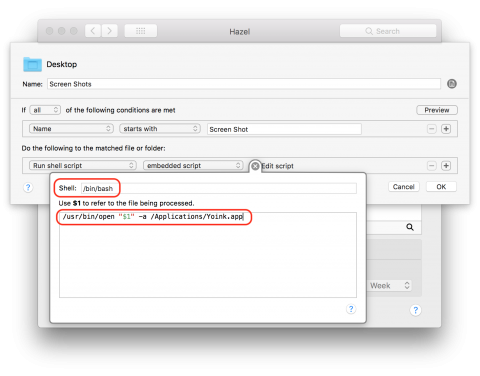Click the round notes button beside Name field
The image size is (480, 376).
[452, 84]
